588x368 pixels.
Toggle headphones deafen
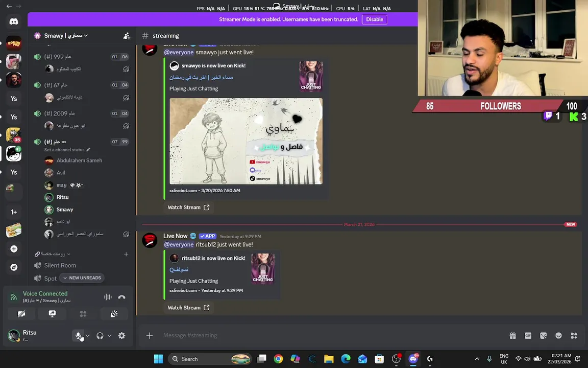[100, 336]
